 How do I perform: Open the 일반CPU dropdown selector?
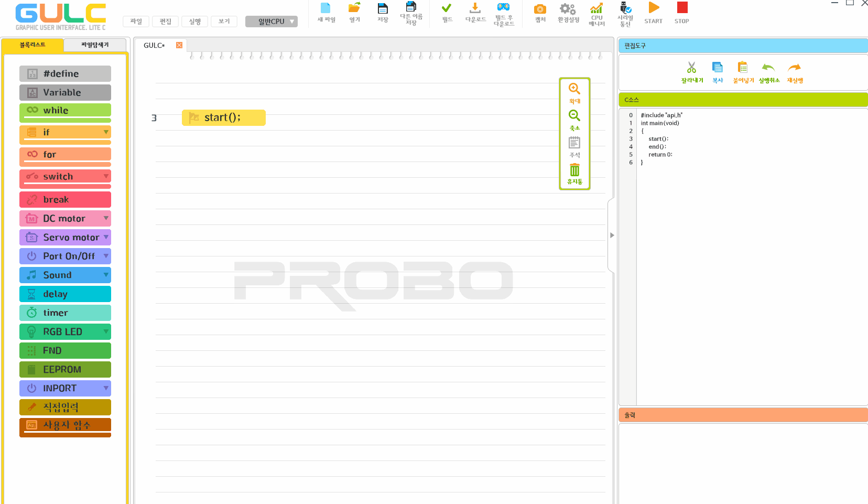272,22
